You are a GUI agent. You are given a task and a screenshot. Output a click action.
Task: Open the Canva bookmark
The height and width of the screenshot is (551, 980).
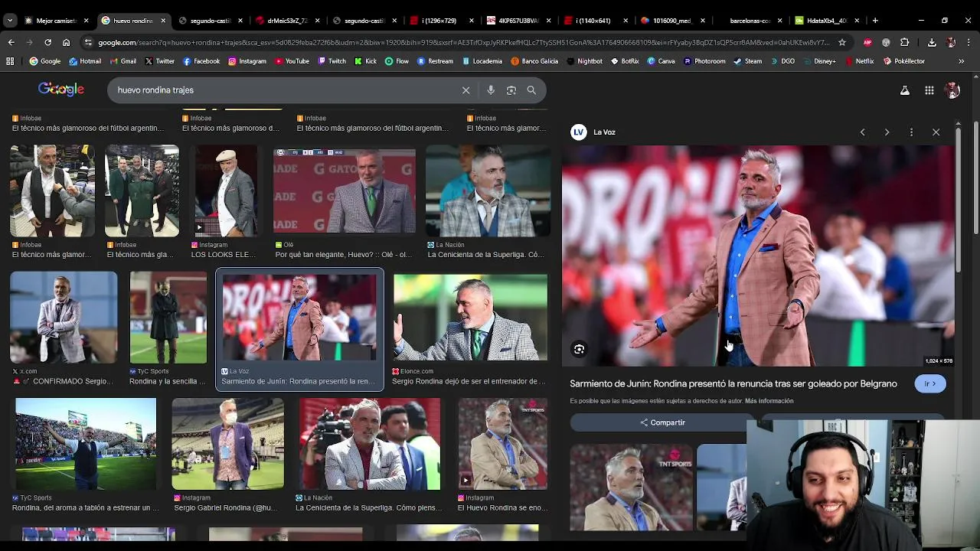tap(661, 61)
